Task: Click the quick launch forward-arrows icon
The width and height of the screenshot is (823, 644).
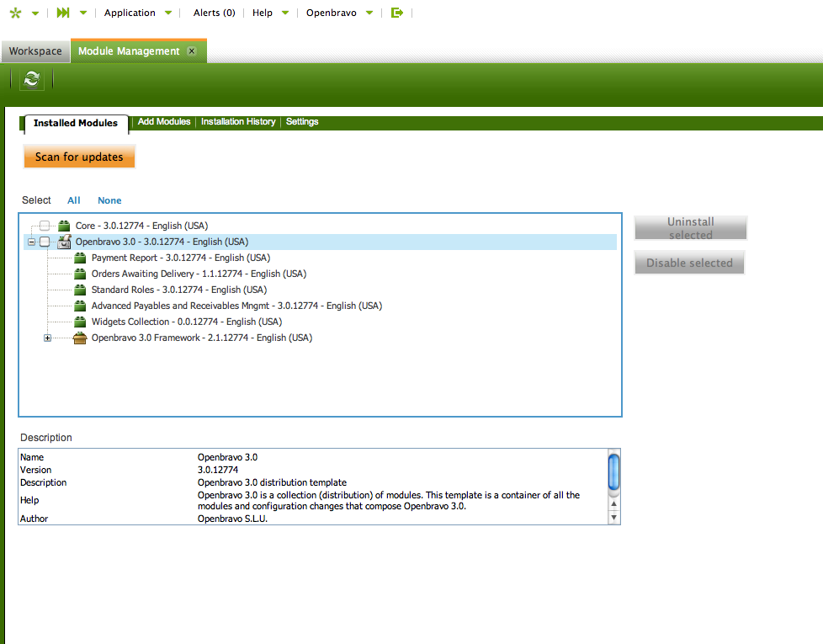Action: pos(63,13)
